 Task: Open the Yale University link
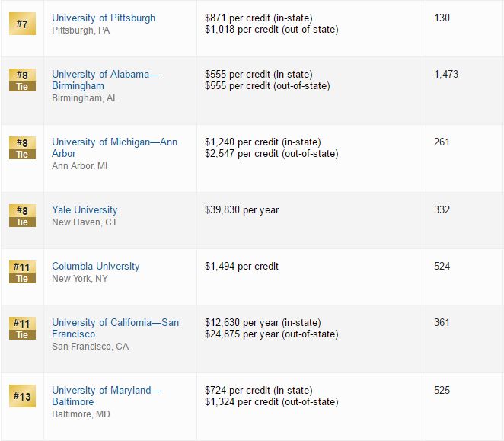[85, 209]
